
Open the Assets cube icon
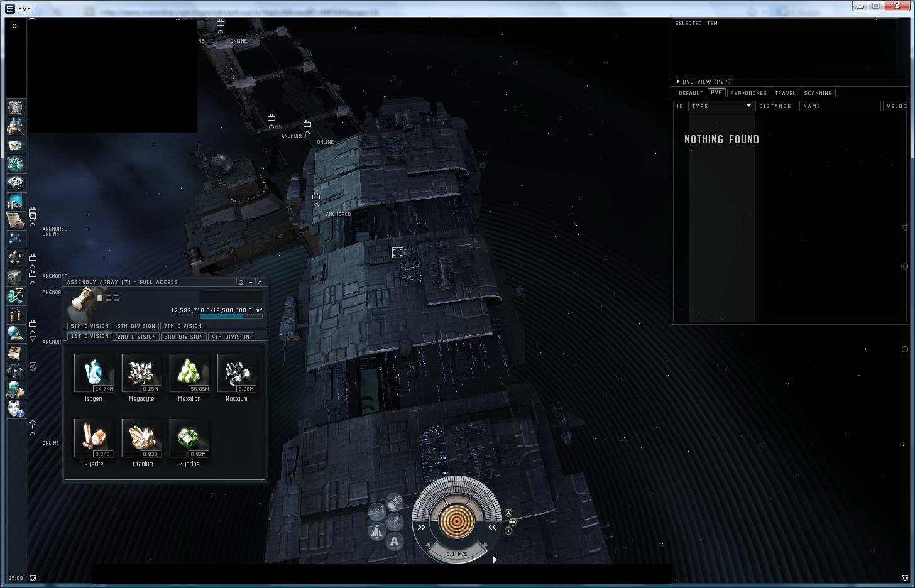pyautogui.click(x=16, y=277)
